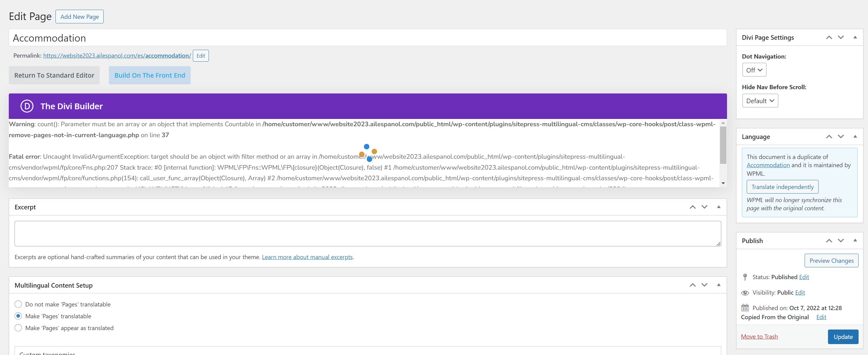Click Build On The Front End
Image resolution: width=868 pixels, height=355 pixels.
pos(149,75)
